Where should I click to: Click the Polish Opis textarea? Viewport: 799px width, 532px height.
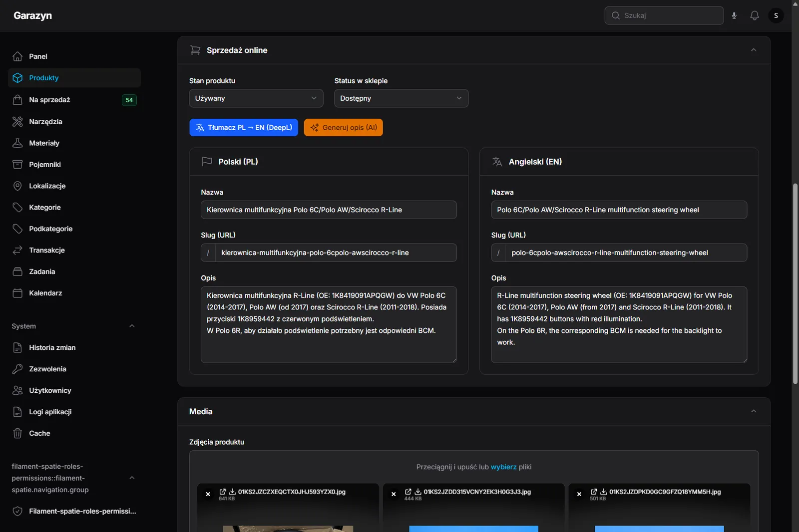coord(329,324)
